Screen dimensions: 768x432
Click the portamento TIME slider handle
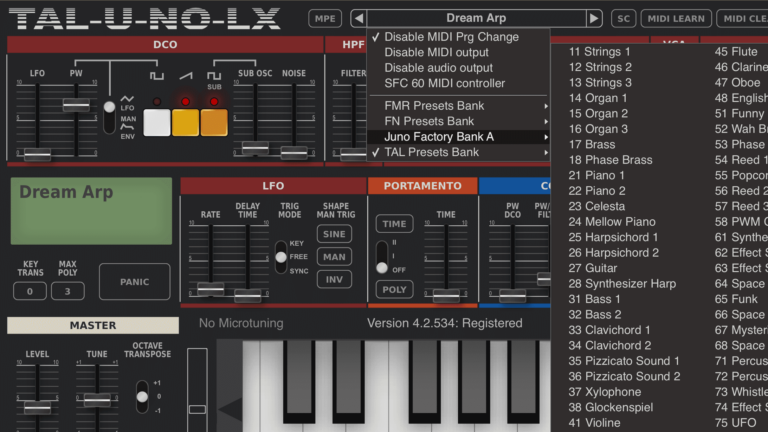[446, 295]
